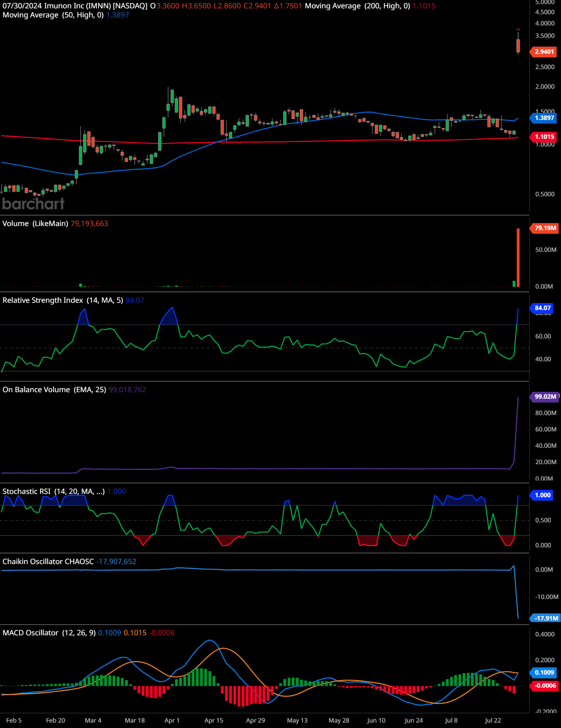Click the MACD Oscillator (12, 26, 9) label

coord(49,633)
